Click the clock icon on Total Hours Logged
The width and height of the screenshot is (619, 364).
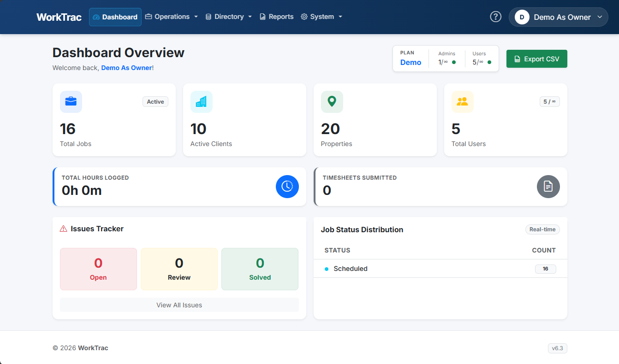[287, 187]
